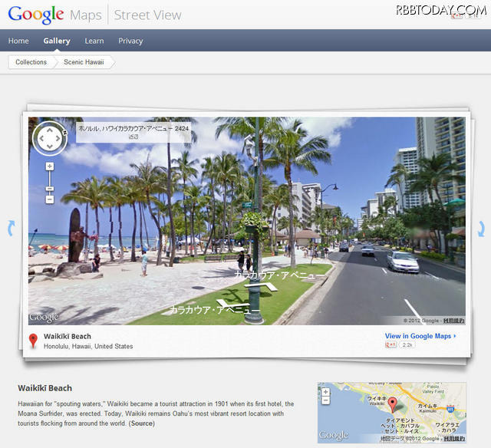Click the Google watermark logo in Street View
This screenshot has height=448, width=491.
click(x=44, y=318)
